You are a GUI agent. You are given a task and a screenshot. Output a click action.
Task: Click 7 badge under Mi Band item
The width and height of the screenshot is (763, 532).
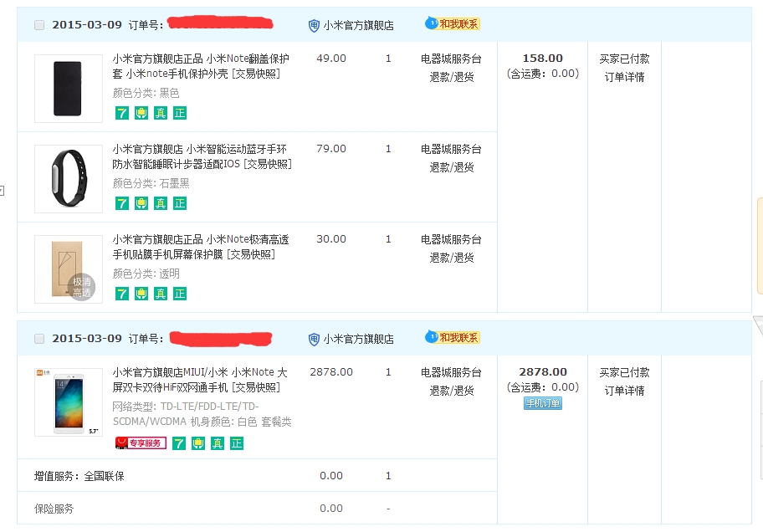coord(121,202)
